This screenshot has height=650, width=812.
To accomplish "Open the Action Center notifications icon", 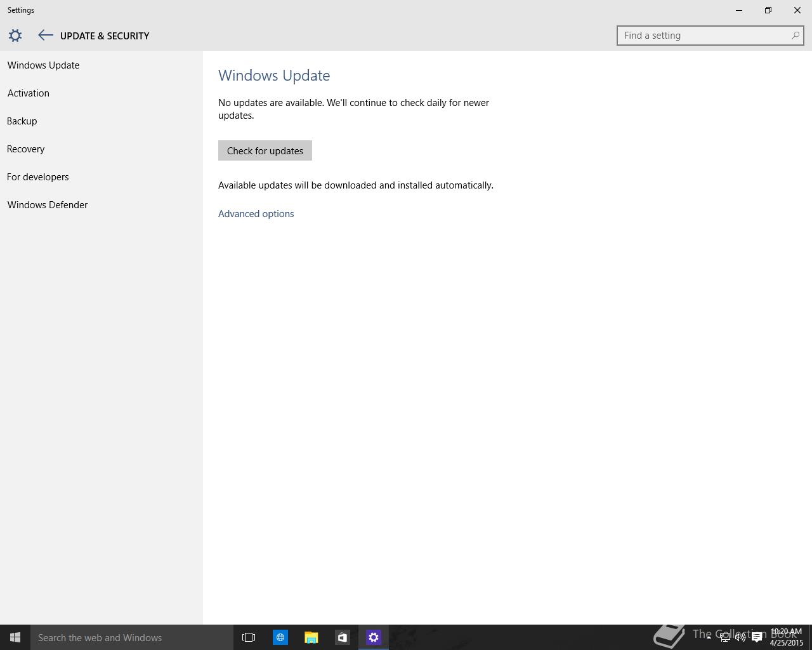I will pyautogui.click(x=757, y=637).
